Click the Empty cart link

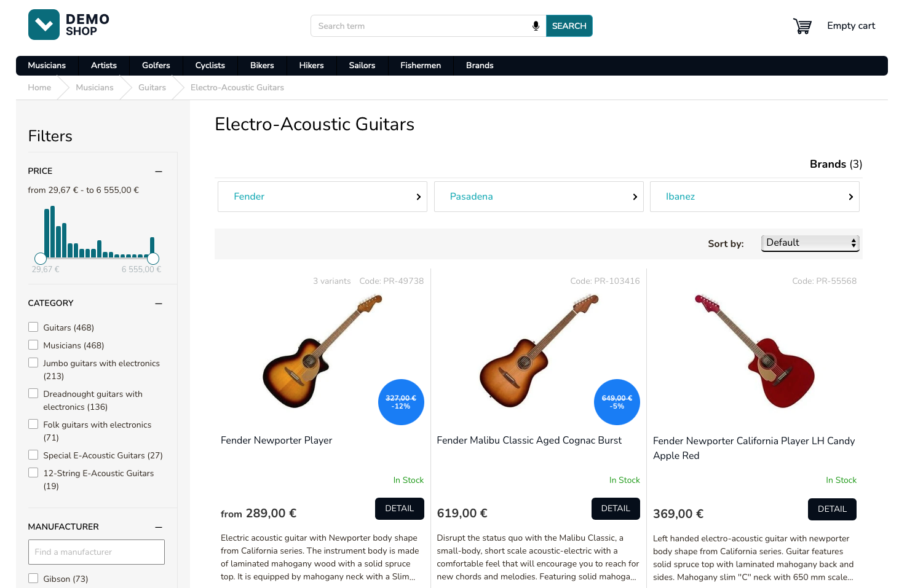point(851,26)
